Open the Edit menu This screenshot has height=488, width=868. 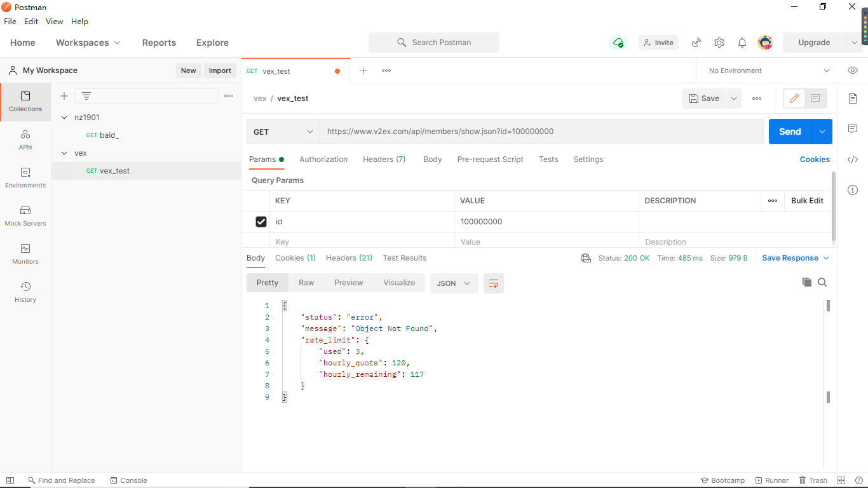[x=31, y=21]
